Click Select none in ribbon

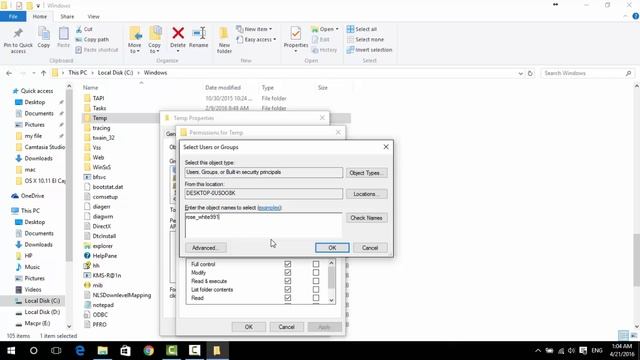[365, 40]
